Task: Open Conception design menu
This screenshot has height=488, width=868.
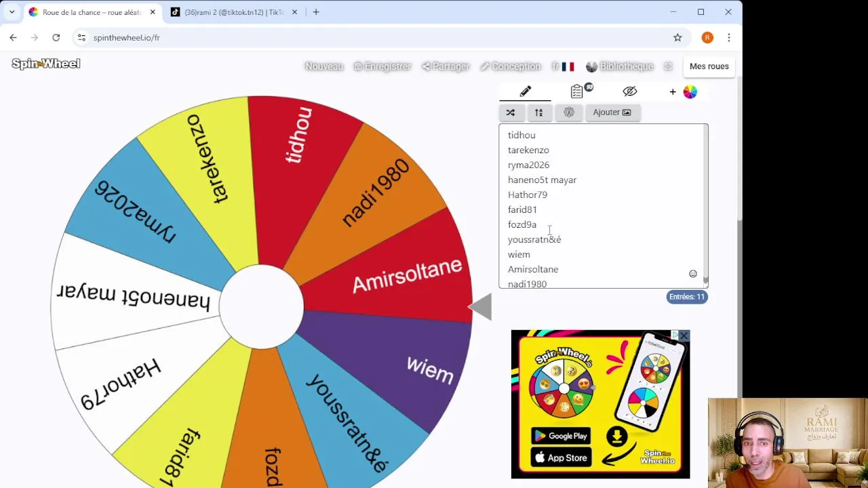Action: (510, 66)
